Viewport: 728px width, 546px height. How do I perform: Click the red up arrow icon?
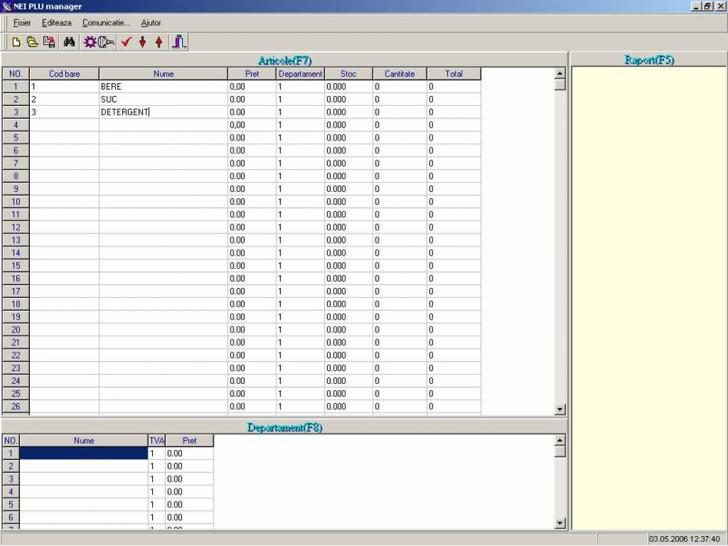click(x=158, y=42)
